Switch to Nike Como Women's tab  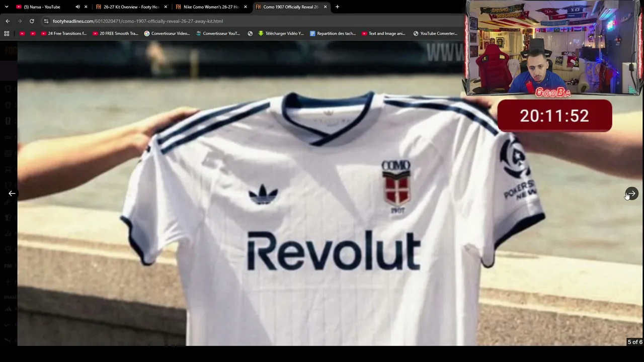211,7
